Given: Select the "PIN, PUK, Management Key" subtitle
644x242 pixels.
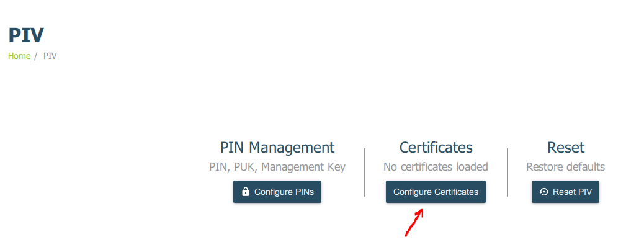Looking at the screenshot, I should [277, 167].
